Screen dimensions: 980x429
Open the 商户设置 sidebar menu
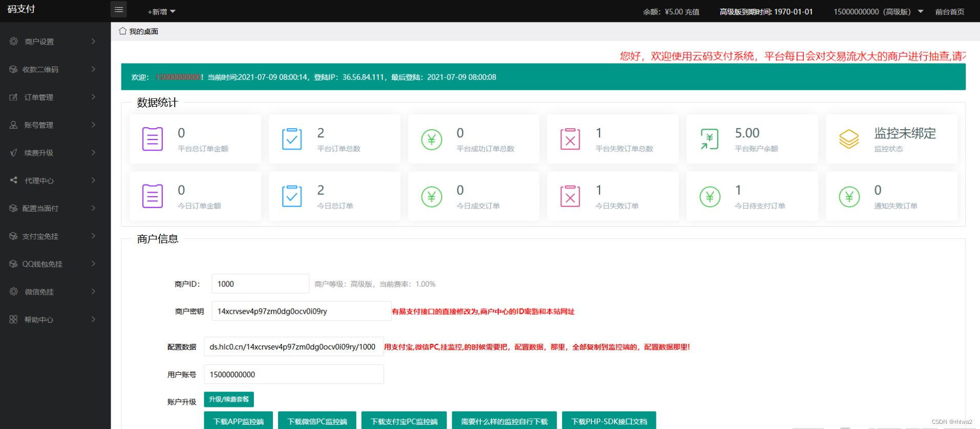click(x=55, y=41)
